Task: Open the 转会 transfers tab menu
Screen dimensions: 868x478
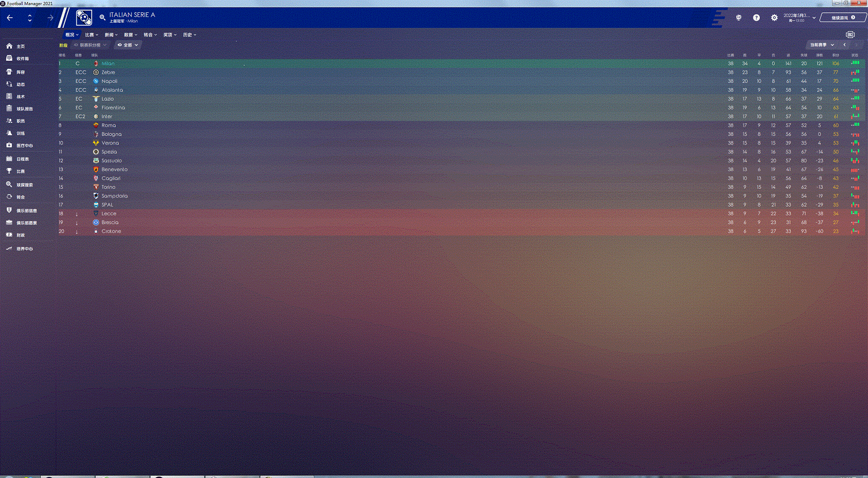Action: point(150,35)
